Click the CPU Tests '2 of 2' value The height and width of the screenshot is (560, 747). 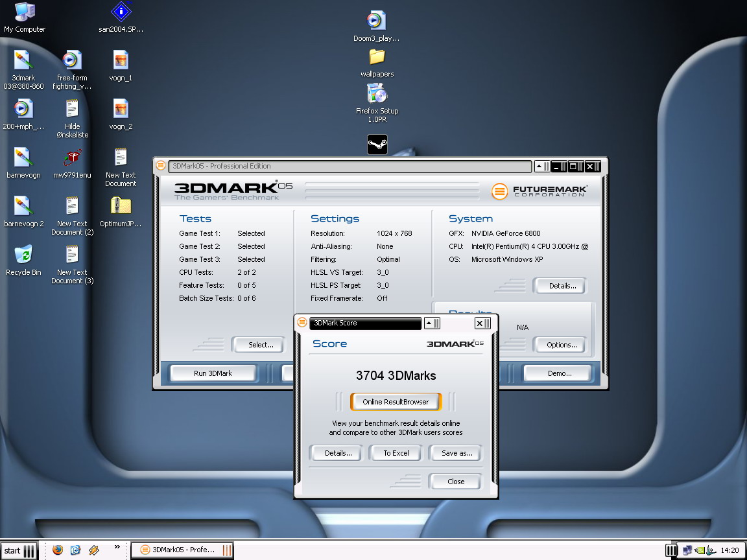click(246, 272)
